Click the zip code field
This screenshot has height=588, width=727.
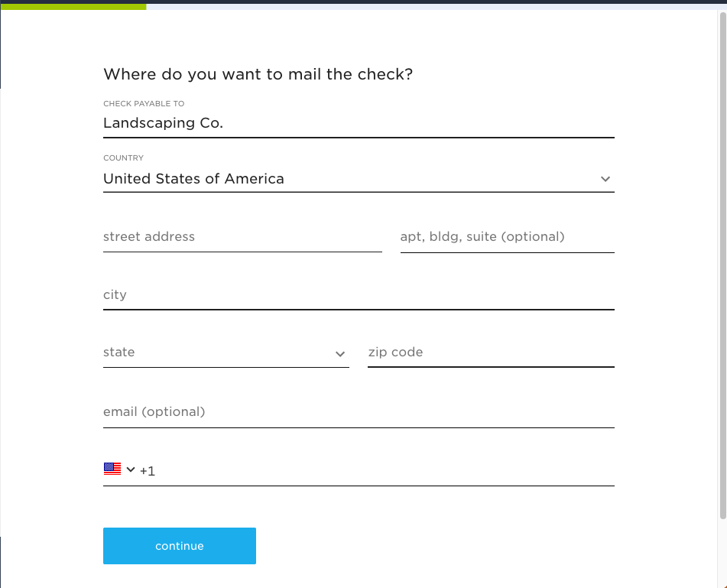[491, 352]
